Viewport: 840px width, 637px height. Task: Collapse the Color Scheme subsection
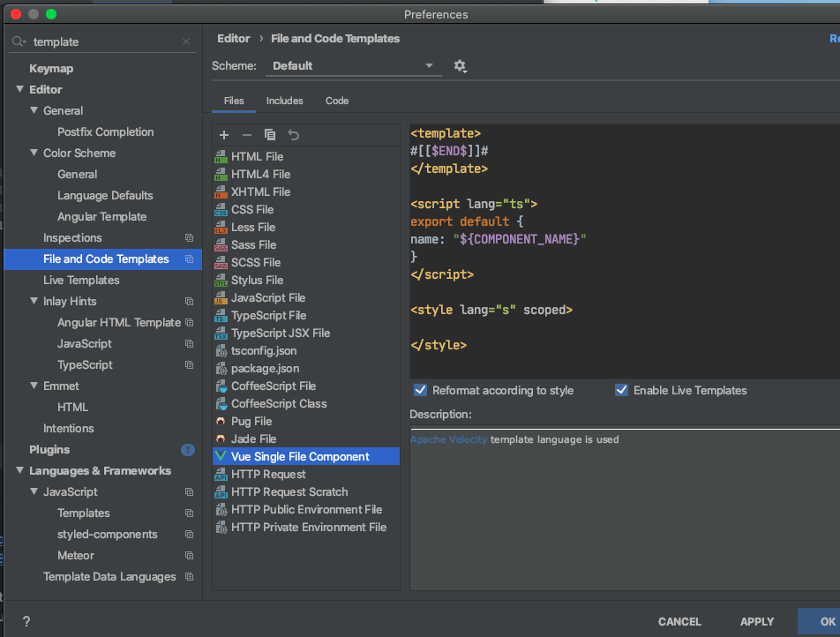point(34,153)
